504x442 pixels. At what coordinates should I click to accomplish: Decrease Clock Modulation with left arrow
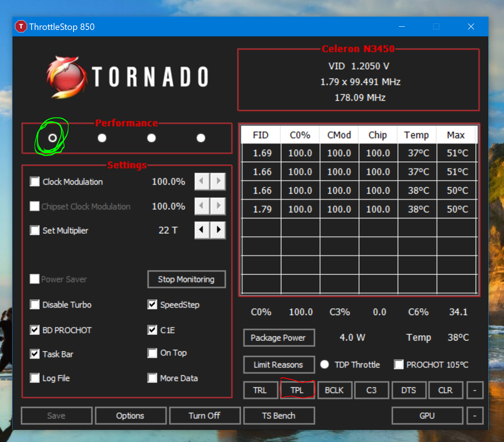(x=202, y=181)
